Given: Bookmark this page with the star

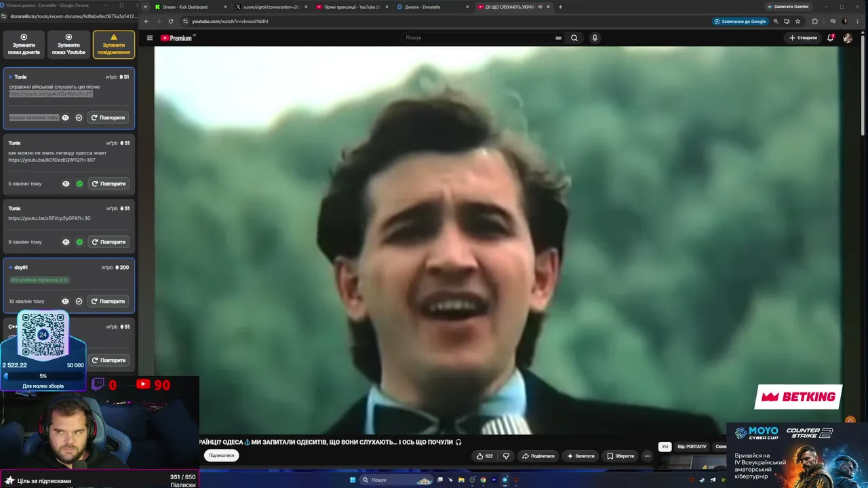Looking at the screenshot, I should [x=798, y=21].
